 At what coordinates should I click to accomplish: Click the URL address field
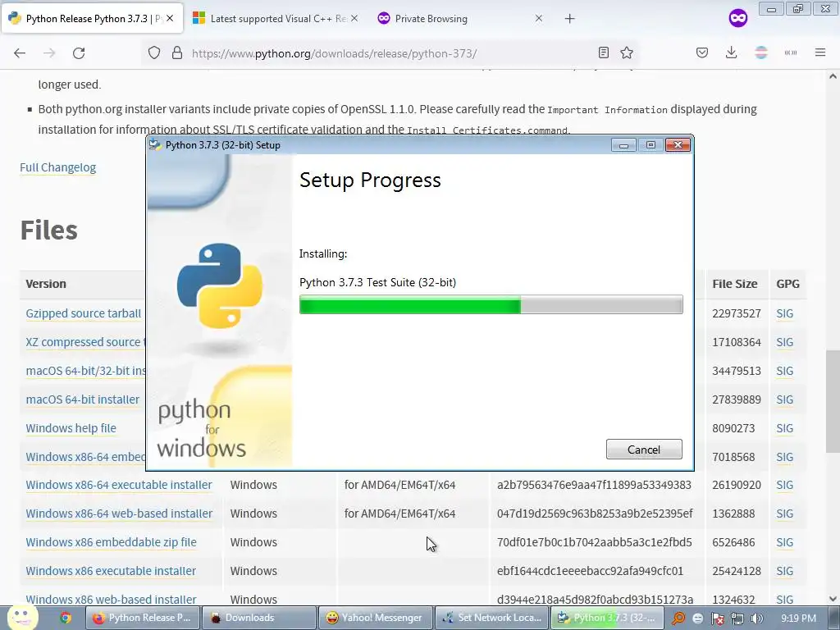(391, 53)
